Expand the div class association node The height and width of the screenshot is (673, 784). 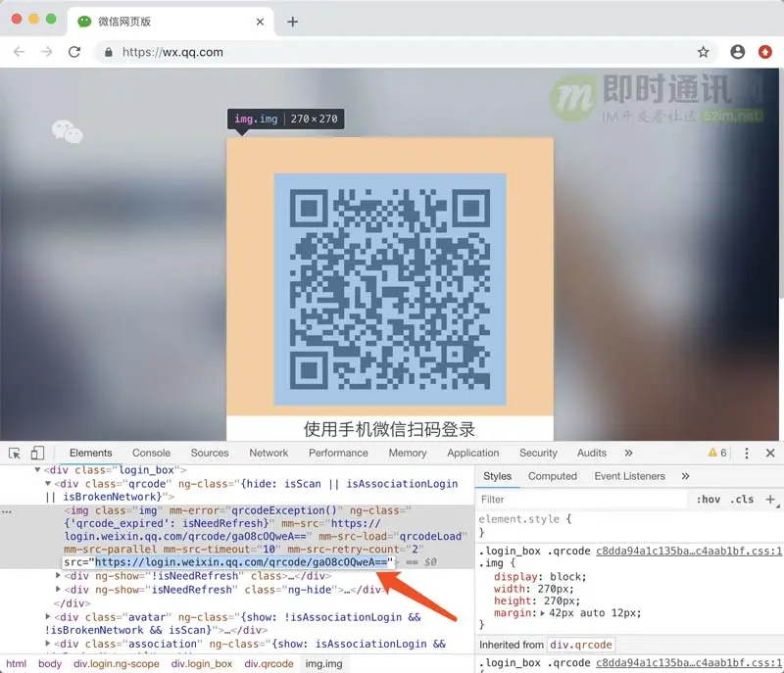[x=48, y=643]
